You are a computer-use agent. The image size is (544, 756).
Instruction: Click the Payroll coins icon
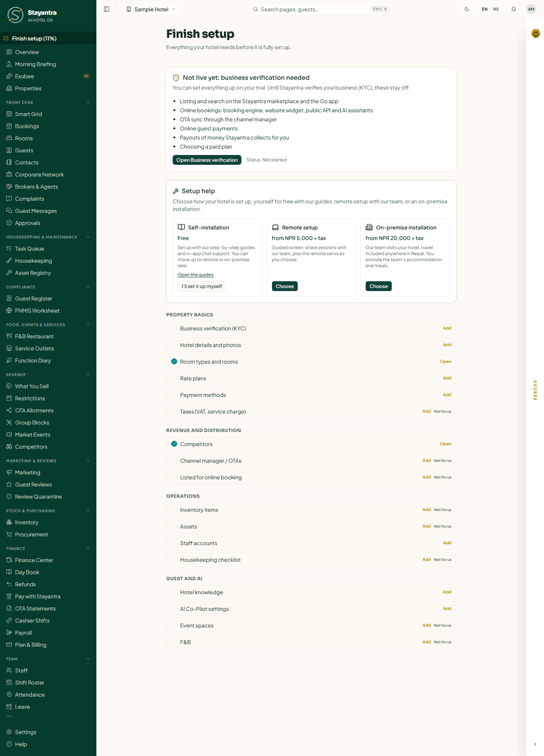click(9, 632)
